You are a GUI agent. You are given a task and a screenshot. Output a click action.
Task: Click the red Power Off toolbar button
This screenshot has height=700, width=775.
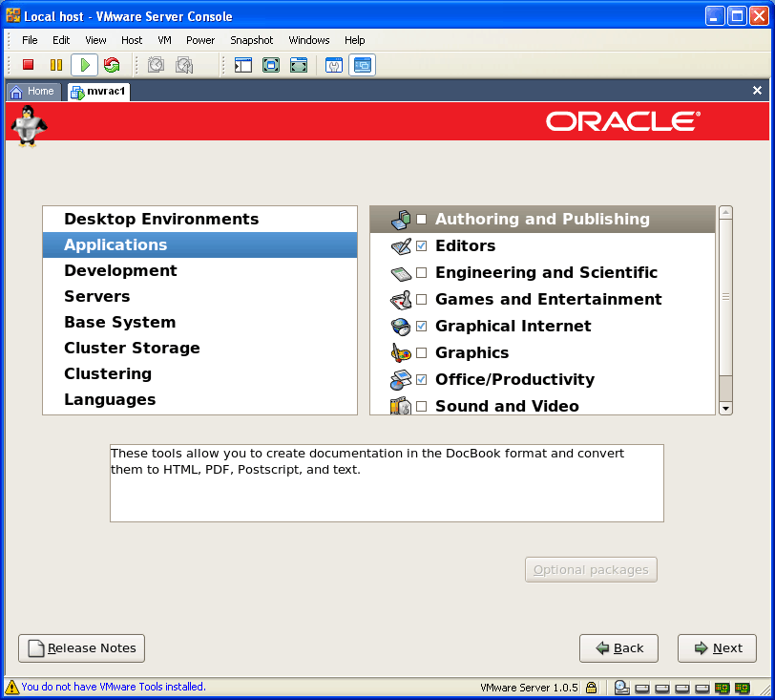point(29,65)
